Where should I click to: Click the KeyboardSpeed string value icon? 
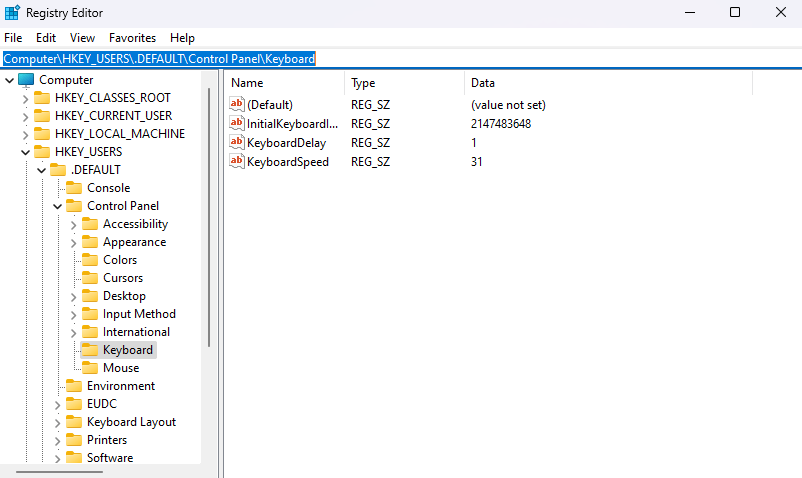[237, 161]
